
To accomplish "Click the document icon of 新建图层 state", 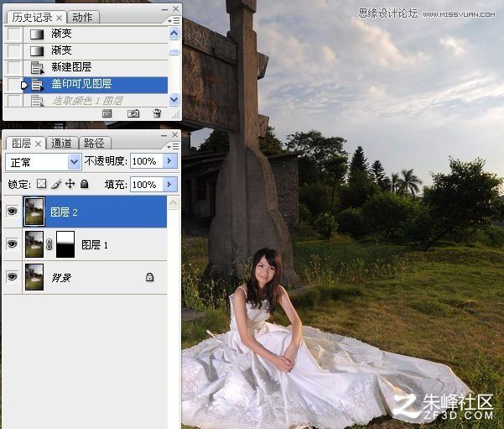I will coord(37,68).
